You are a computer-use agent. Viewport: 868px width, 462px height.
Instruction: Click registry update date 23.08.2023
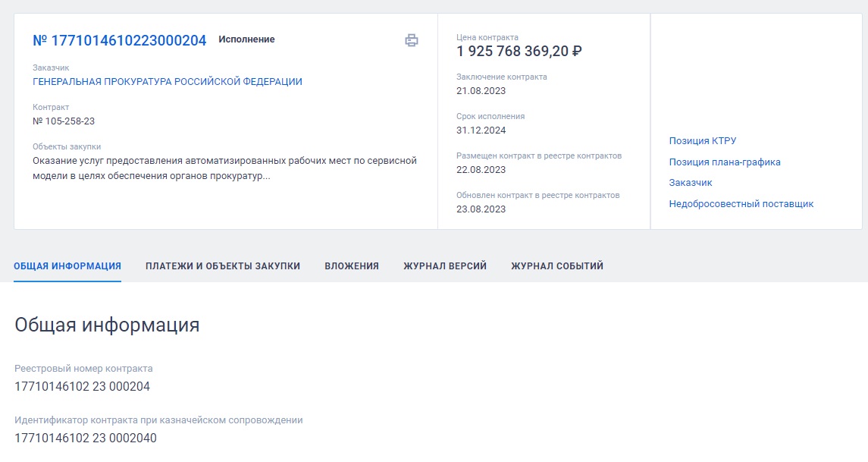coord(481,209)
